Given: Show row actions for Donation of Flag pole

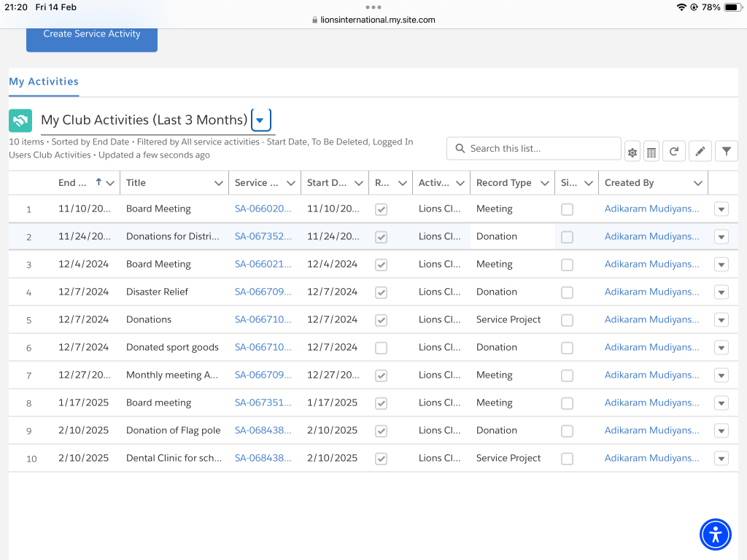Looking at the screenshot, I should tap(721, 431).
